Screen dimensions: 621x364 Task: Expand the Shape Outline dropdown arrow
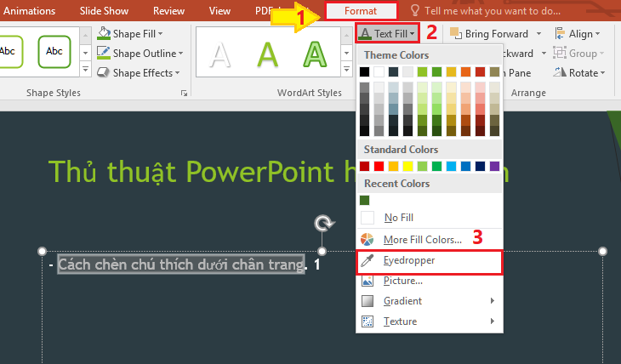pyautogui.click(x=180, y=53)
